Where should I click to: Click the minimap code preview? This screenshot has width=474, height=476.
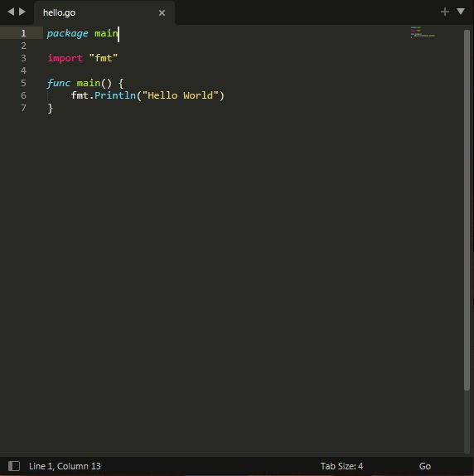click(423, 32)
